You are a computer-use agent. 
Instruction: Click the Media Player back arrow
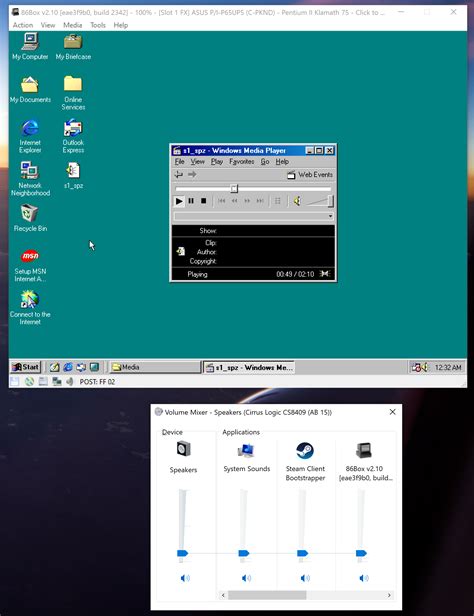179,174
